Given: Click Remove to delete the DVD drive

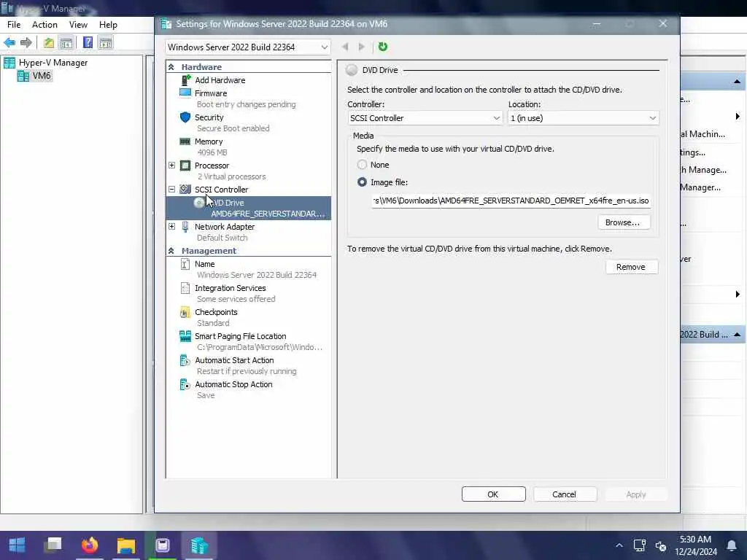Looking at the screenshot, I should coord(632,267).
